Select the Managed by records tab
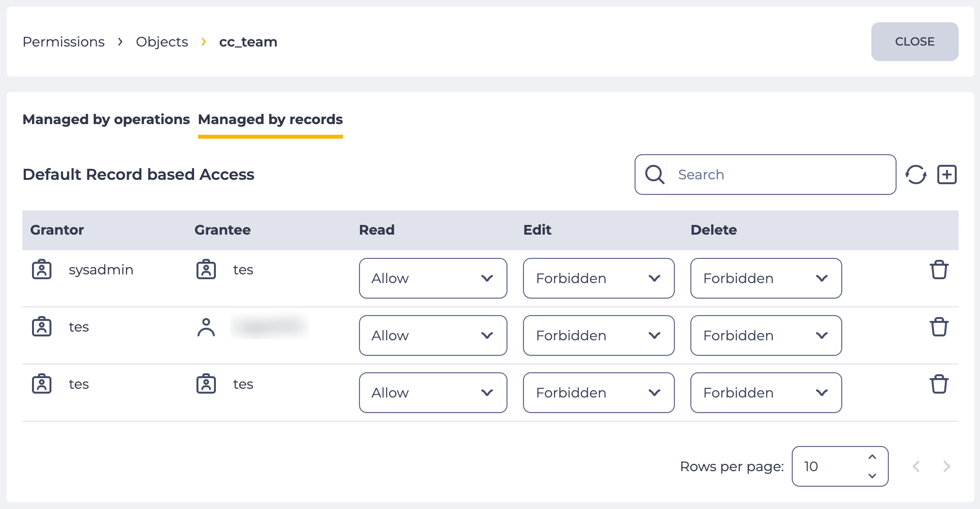 (270, 119)
